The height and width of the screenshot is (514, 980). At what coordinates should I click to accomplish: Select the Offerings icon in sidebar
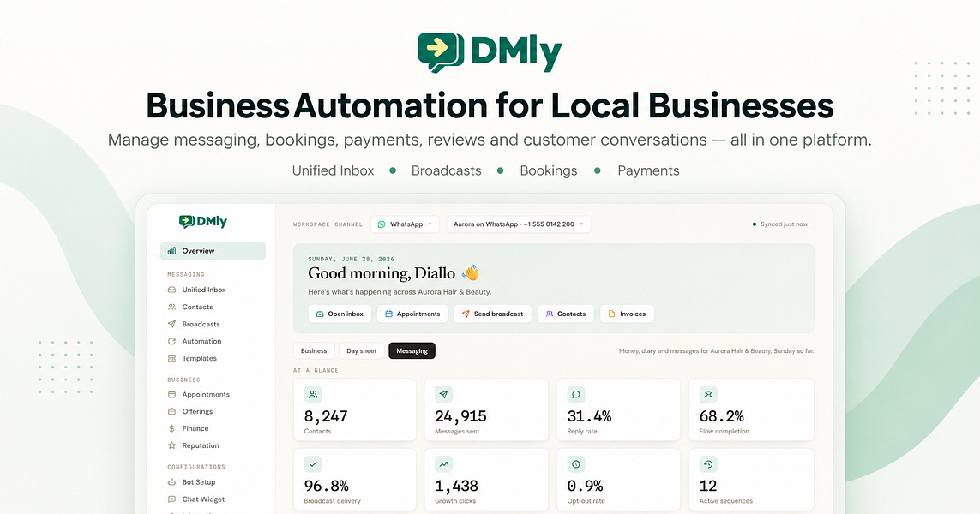pos(171,411)
